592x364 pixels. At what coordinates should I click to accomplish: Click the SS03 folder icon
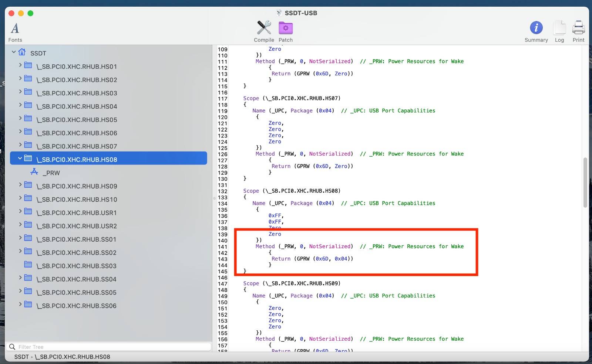(28, 265)
